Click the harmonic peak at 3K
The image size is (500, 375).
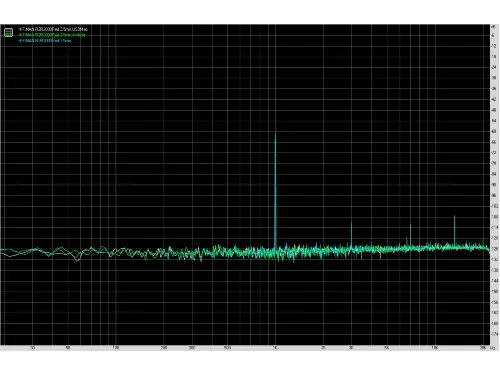click(x=351, y=234)
